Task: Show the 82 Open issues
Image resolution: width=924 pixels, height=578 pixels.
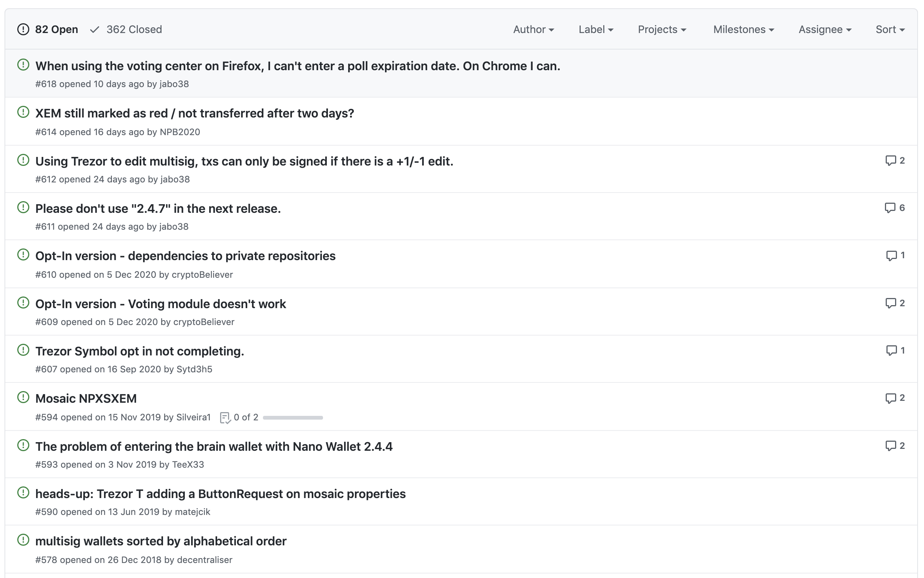Action: coord(48,29)
